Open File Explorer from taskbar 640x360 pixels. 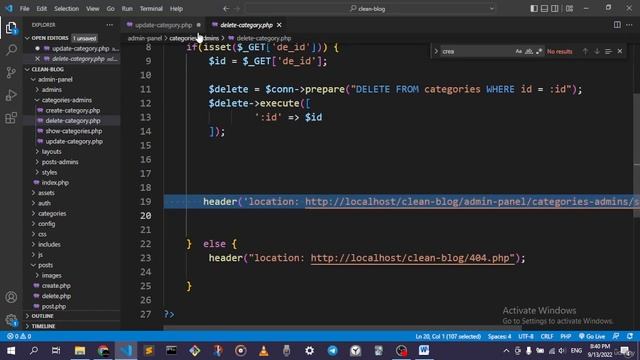80,351
